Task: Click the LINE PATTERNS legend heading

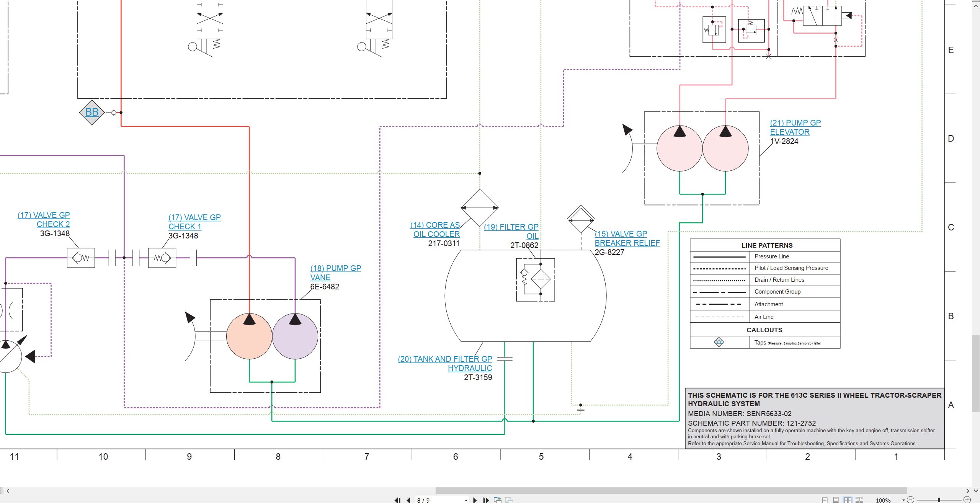Action: [x=767, y=245]
